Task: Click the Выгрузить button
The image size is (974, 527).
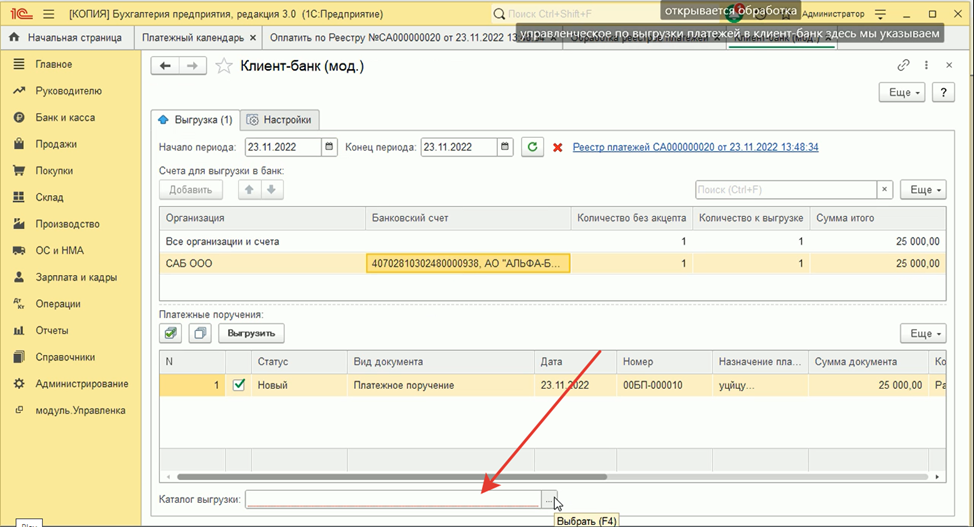Action: pyautogui.click(x=251, y=333)
